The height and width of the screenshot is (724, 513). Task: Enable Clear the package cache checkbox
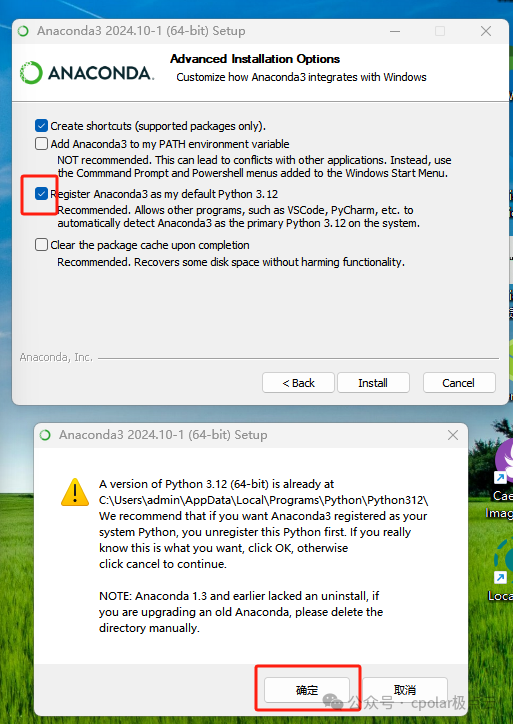coord(42,245)
